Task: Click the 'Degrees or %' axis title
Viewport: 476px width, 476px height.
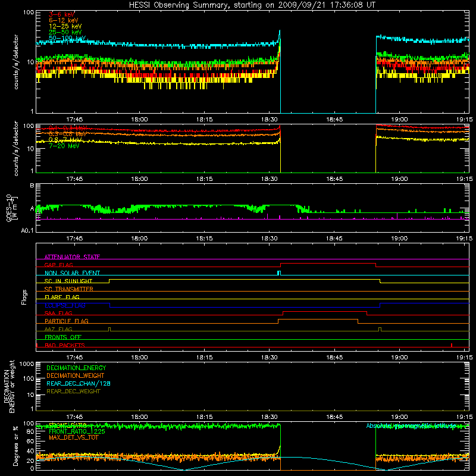Action: (15, 446)
